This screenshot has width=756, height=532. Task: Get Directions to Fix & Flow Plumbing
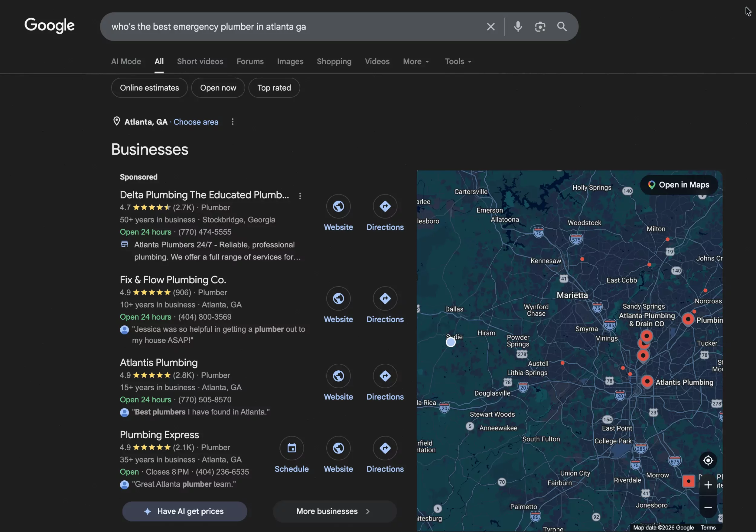click(x=385, y=298)
